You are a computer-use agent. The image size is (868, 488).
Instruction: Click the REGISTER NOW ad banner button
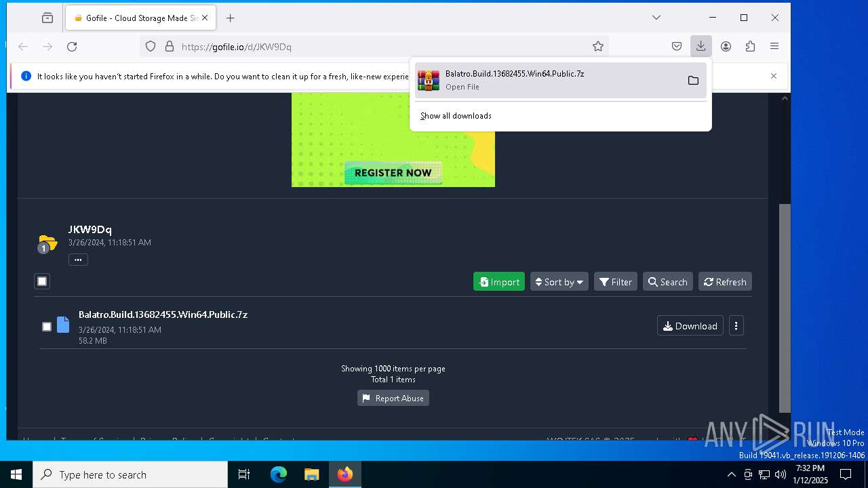point(393,173)
